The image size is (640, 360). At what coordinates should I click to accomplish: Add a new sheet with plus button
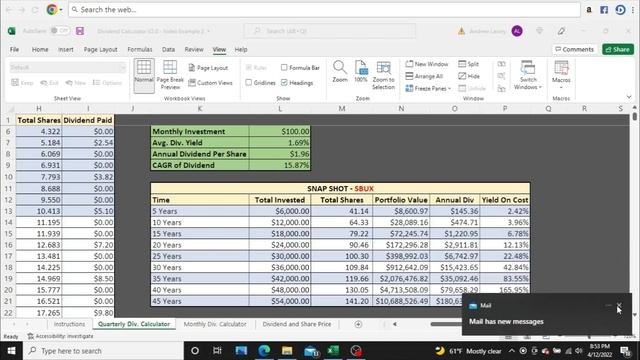[x=358, y=324]
